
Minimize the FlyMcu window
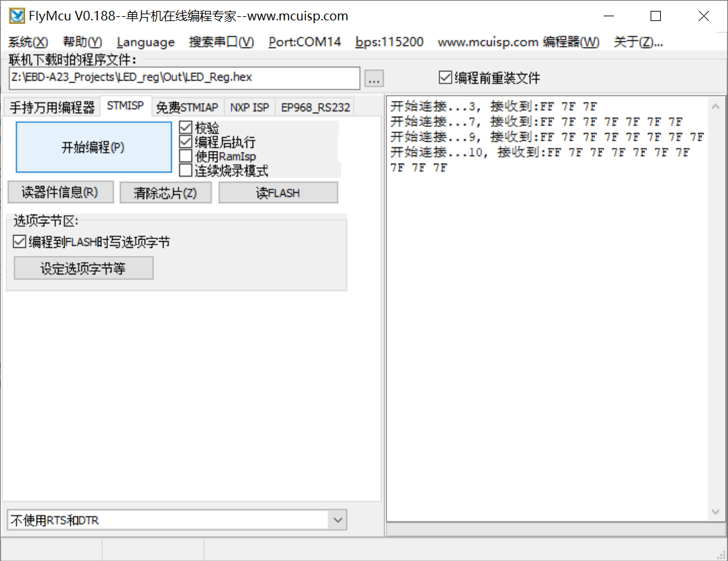pyautogui.click(x=608, y=16)
